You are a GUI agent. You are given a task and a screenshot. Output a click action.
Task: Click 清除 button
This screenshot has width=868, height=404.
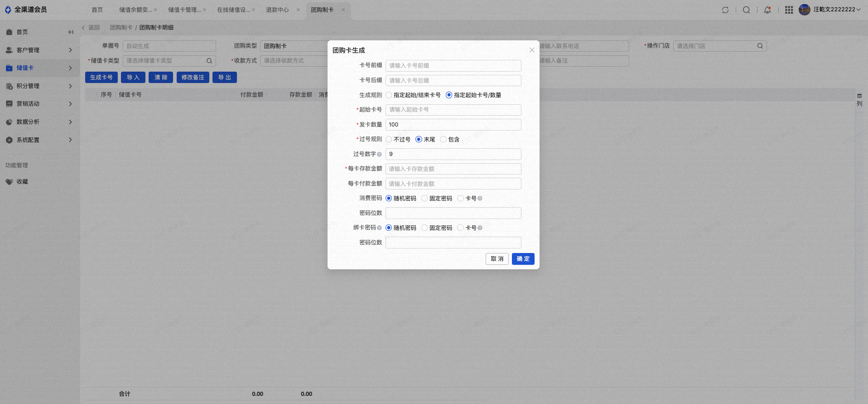pyautogui.click(x=161, y=78)
